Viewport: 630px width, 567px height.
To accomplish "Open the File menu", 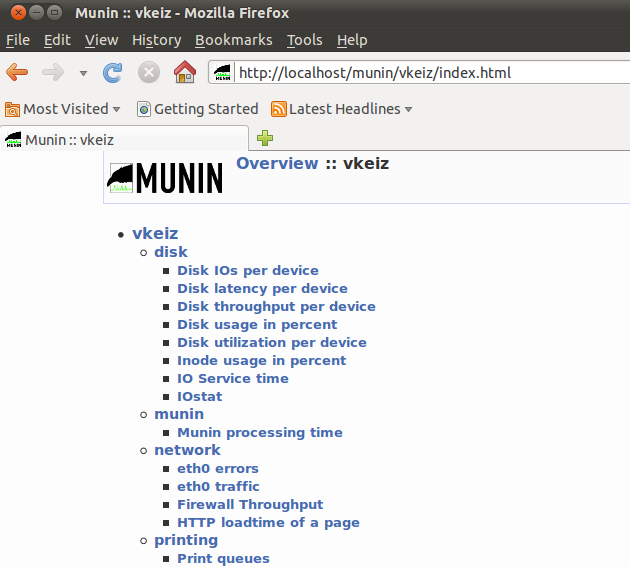I will click(x=18, y=40).
